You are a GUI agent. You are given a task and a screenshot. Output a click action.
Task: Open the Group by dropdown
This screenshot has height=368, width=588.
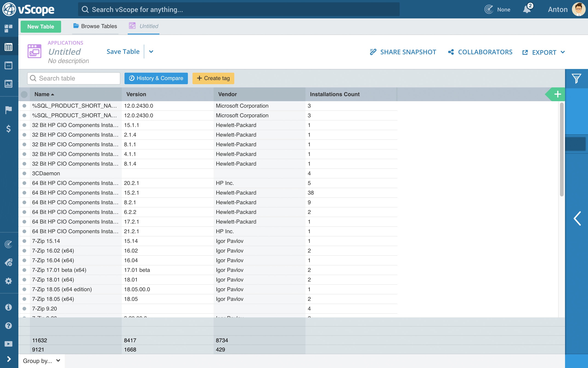pyautogui.click(x=42, y=361)
